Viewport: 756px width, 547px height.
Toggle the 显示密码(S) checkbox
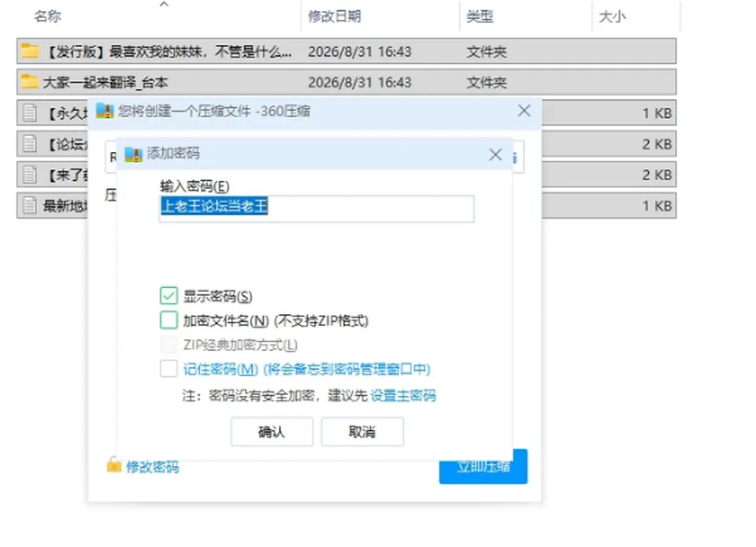[169, 295]
